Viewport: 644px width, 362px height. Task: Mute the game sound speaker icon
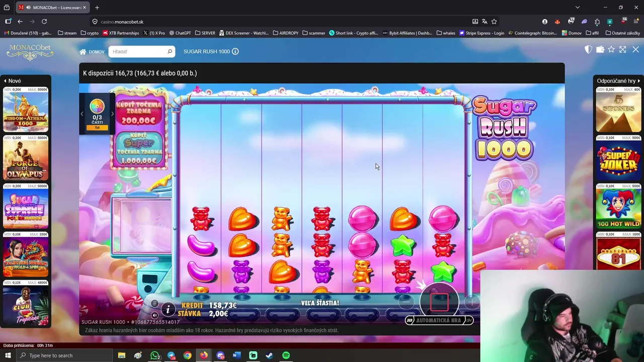(154, 315)
